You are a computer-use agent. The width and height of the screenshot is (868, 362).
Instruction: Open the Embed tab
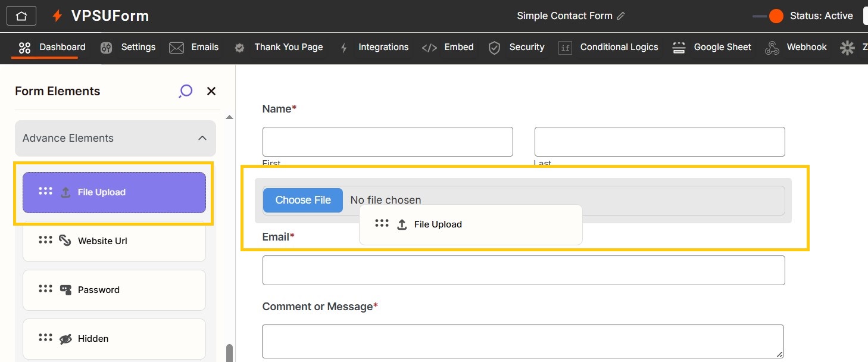pos(458,47)
